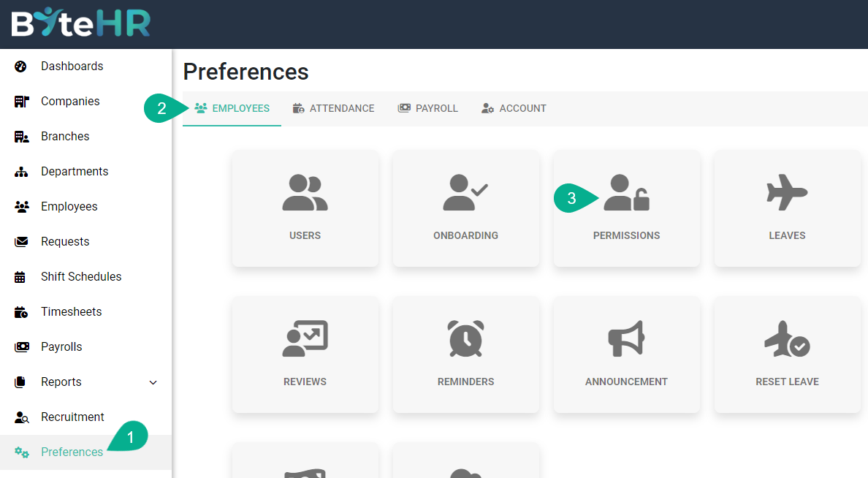Open the PERMISSIONS card label
Screen dimensions: 868x478
[626, 235]
